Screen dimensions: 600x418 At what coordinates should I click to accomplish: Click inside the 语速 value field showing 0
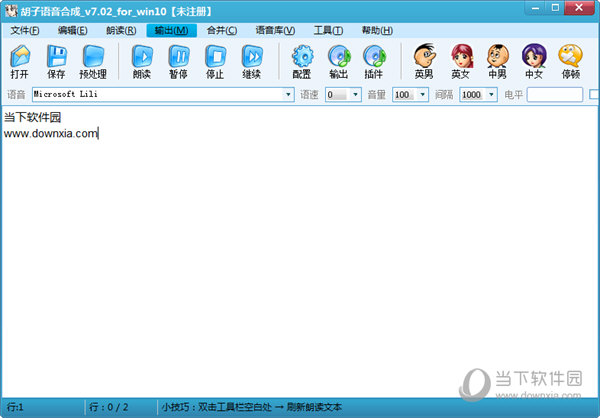338,95
